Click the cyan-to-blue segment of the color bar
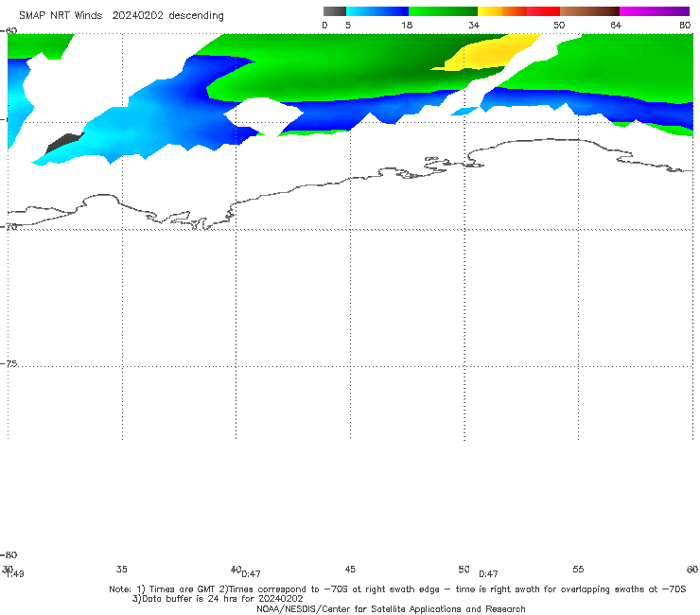Image resolution: width=700 pixels, height=615 pixels. (x=377, y=11)
